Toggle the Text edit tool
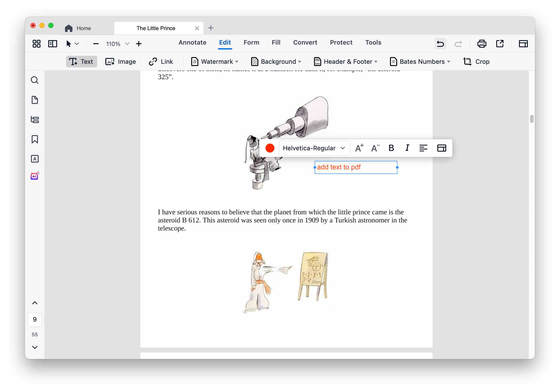Screen dimensions: 560x392 (81, 62)
